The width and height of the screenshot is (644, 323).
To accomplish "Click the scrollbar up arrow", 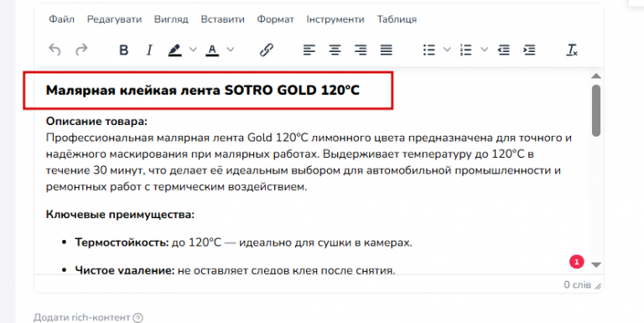I will pos(596,76).
